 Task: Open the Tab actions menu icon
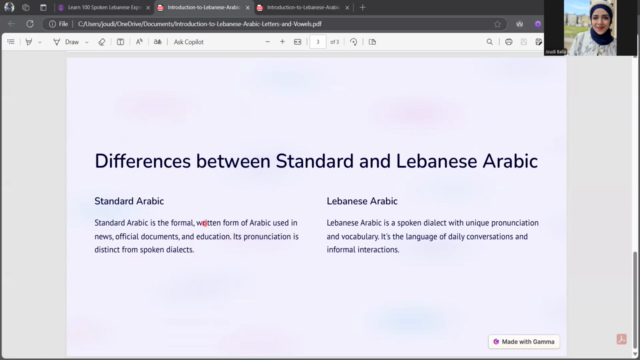(43, 7)
